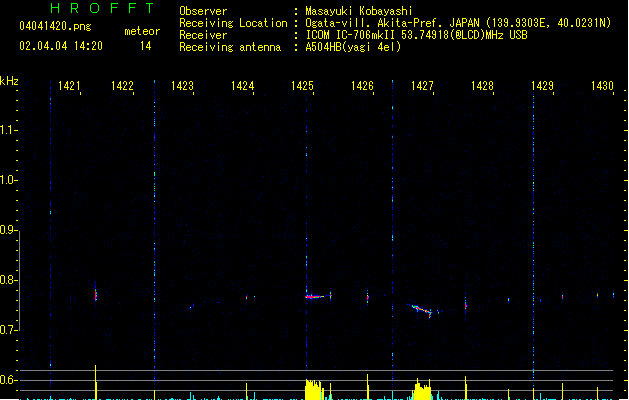
Task: Click the Receiving Location label
Action: 233,23
